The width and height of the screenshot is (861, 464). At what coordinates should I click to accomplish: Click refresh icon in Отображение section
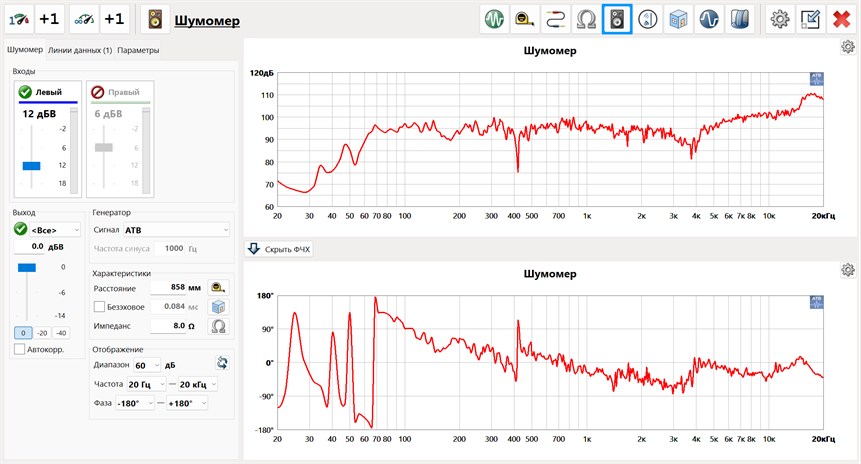223,364
